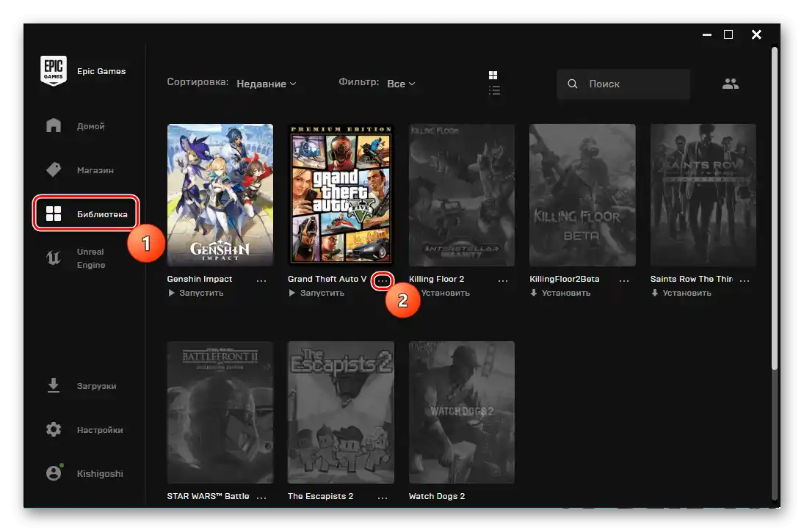
Task: Maximize the Epic Games launcher window
Action: pos(728,34)
